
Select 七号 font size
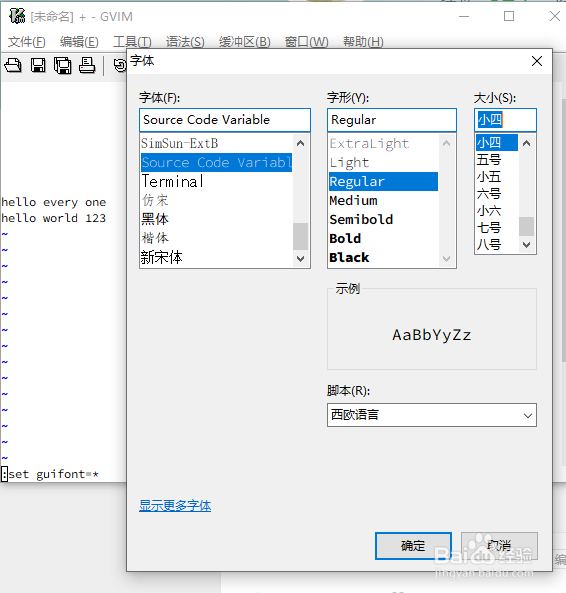coord(496,228)
